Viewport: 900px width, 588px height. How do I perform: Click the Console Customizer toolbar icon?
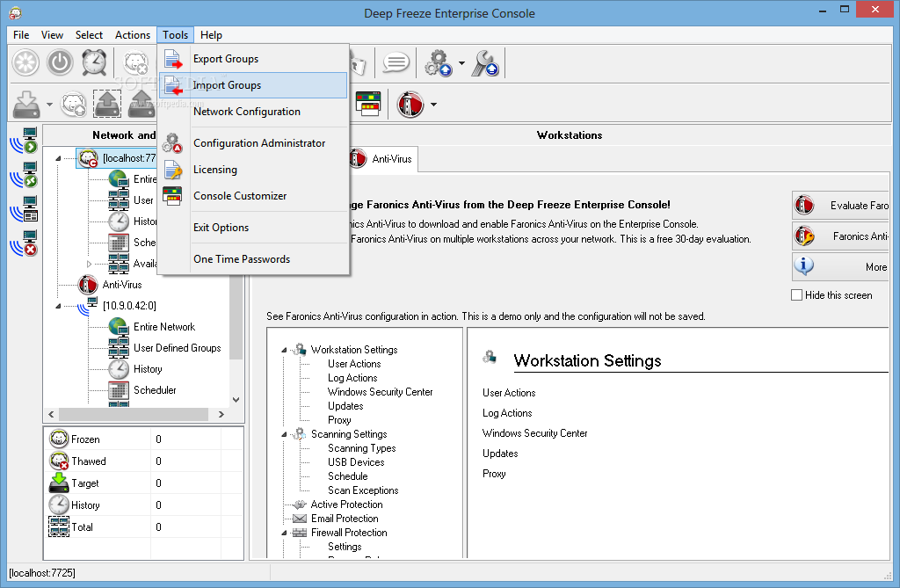[x=368, y=104]
